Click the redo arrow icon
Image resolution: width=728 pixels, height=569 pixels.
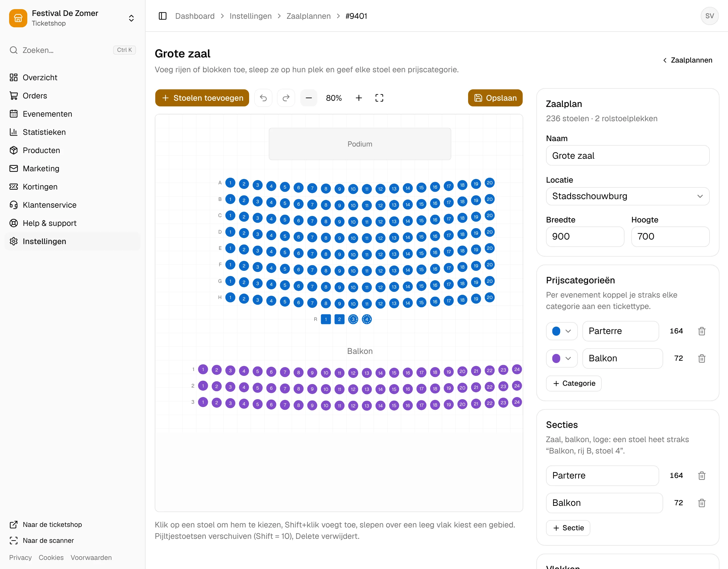286,98
